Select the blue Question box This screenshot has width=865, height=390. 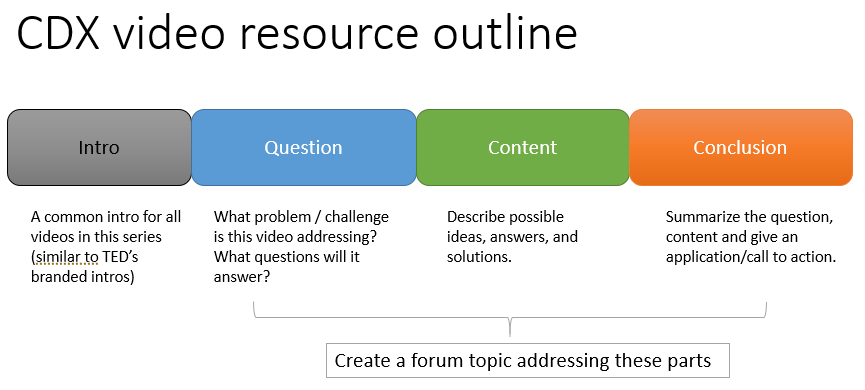tap(304, 147)
